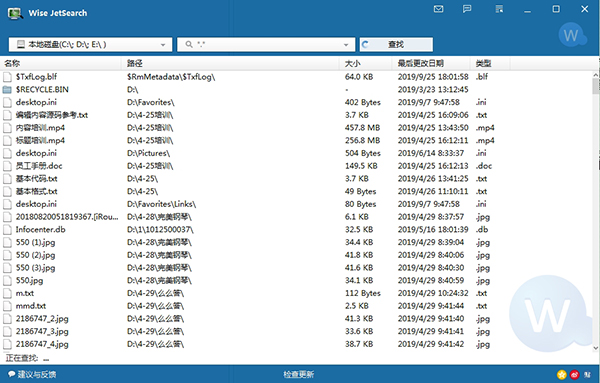Click the $RECYCLE.BIN folder icon
Screen dimensions: 600x383
coord(7,90)
